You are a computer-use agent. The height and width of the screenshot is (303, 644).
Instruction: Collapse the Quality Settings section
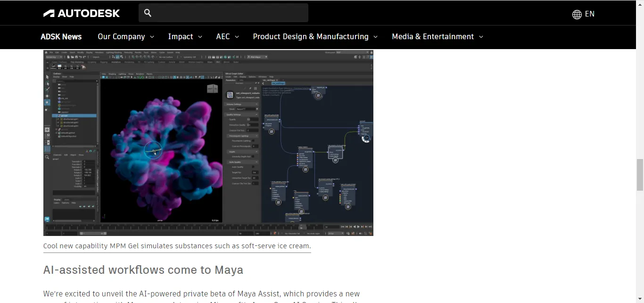(256, 115)
